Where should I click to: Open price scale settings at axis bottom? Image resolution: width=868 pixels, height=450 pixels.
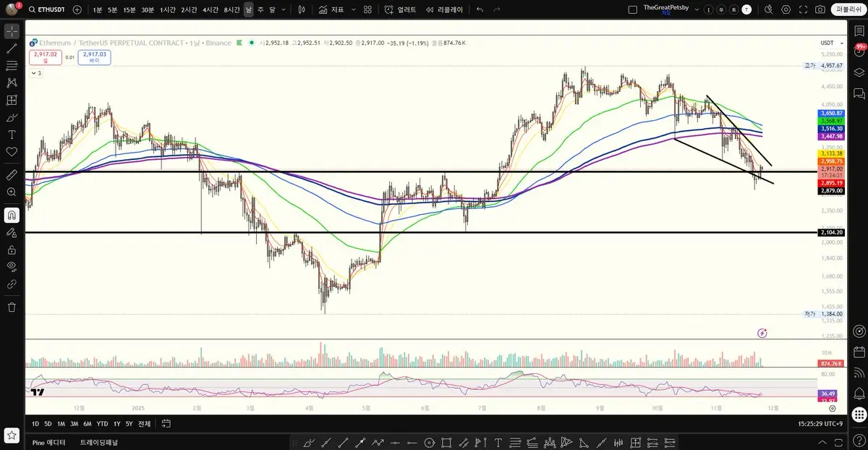click(833, 408)
